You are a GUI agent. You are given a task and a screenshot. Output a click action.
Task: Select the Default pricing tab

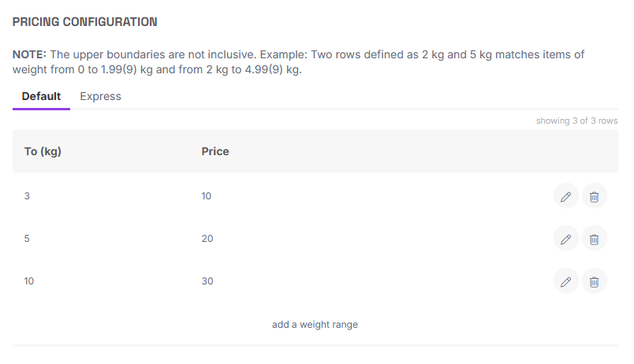click(41, 97)
